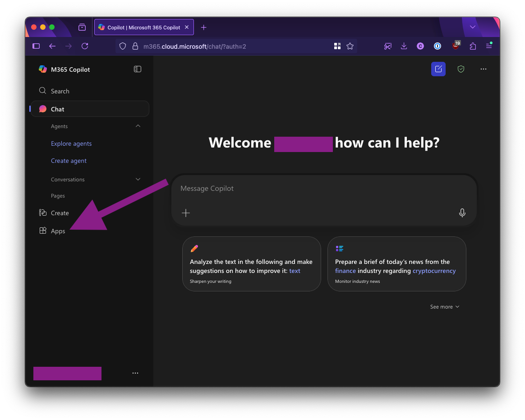The width and height of the screenshot is (525, 420).
Task: Toggle the browser sidebar panel icon
Action: pyautogui.click(x=36, y=46)
